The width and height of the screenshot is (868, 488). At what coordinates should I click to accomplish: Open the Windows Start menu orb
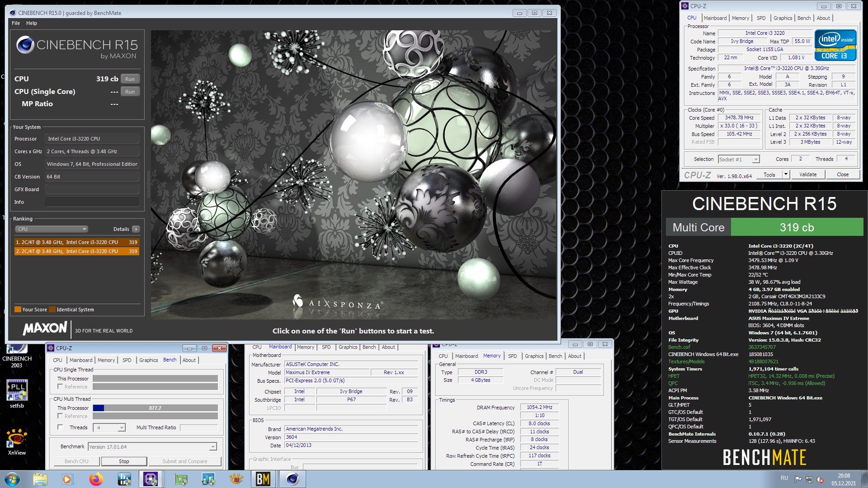pos(12,479)
